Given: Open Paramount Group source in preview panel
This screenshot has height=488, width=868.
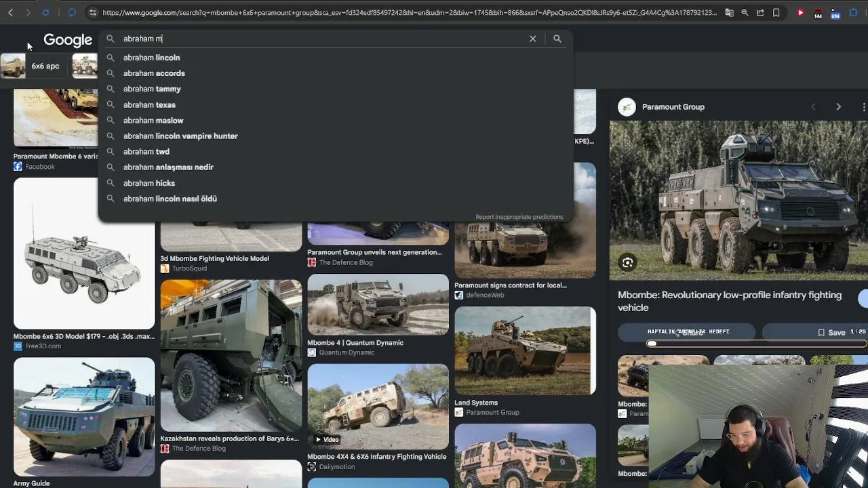Looking at the screenshot, I should (x=673, y=107).
